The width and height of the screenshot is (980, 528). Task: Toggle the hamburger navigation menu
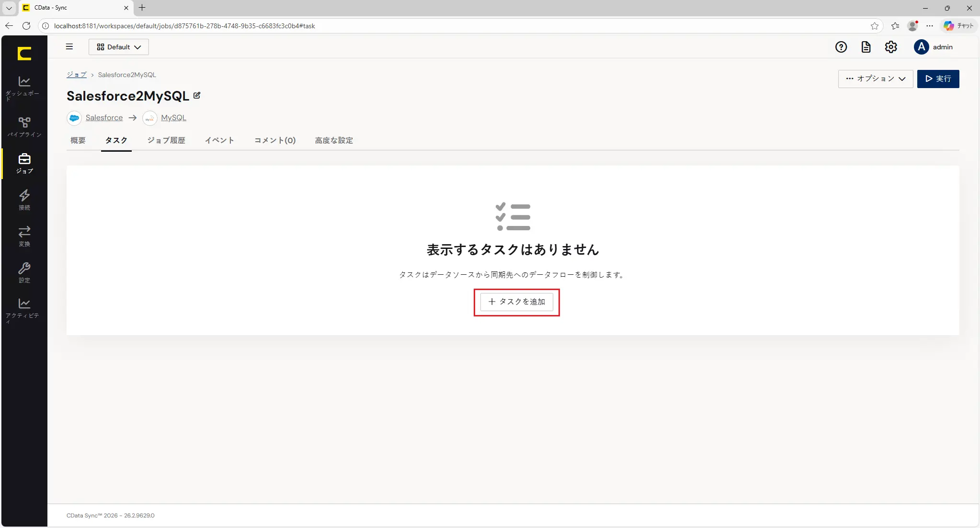coord(69,47)
